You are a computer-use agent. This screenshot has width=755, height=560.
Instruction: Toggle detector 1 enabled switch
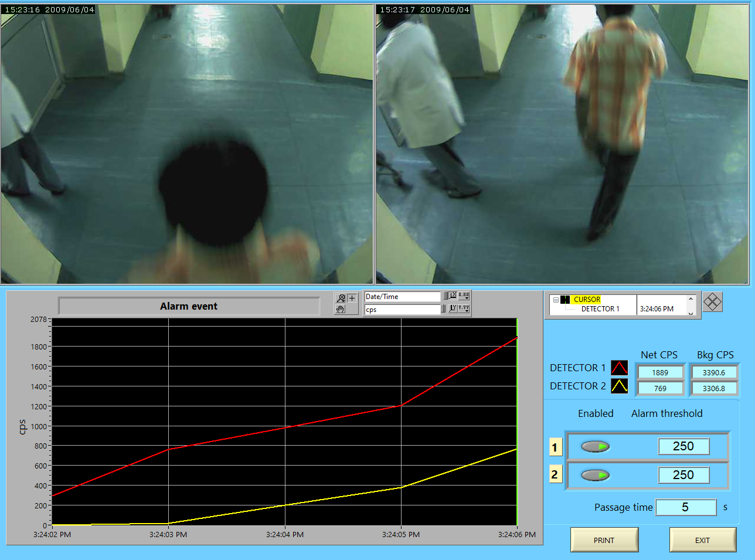tap(595, 447)
